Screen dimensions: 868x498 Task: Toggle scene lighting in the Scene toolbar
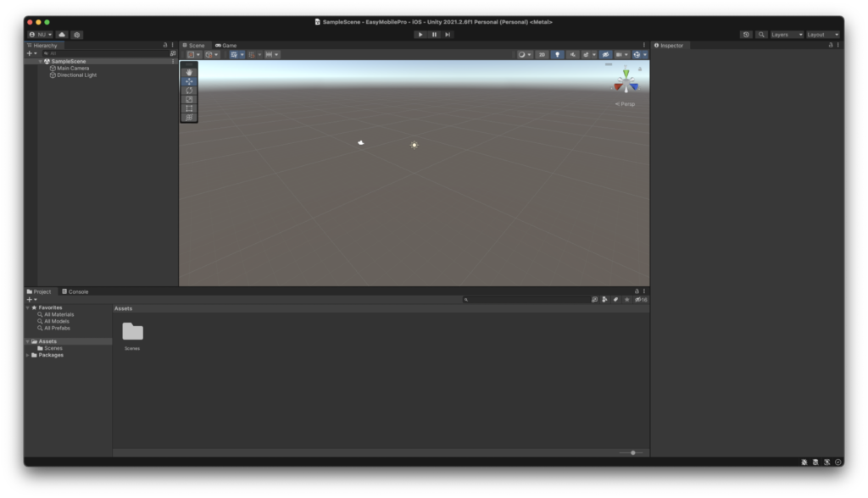[558, 54]
